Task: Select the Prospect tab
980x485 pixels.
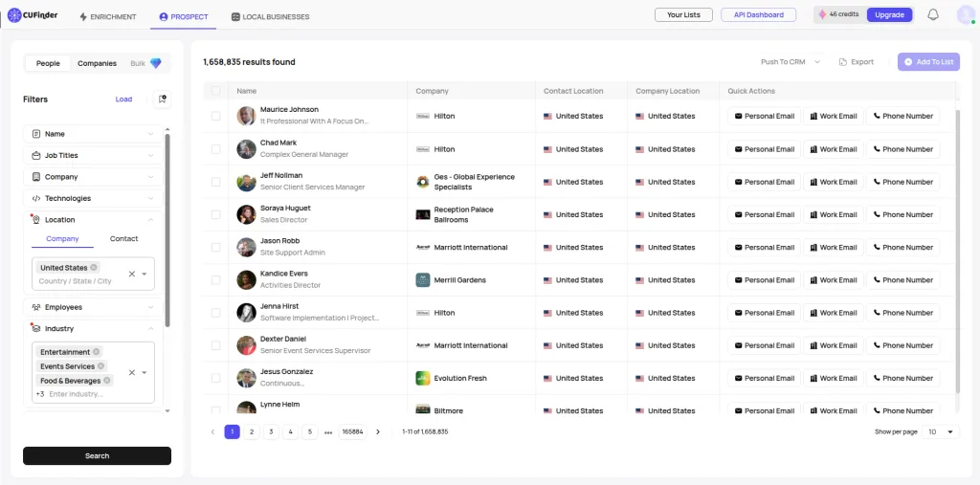Action: [x=184, y=17]
